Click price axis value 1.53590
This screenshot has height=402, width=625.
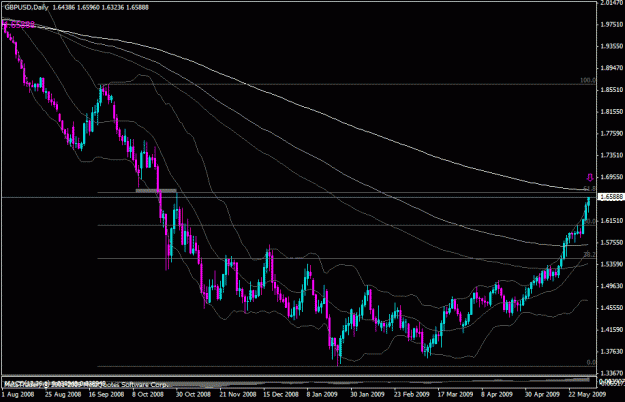click(611, 264)
